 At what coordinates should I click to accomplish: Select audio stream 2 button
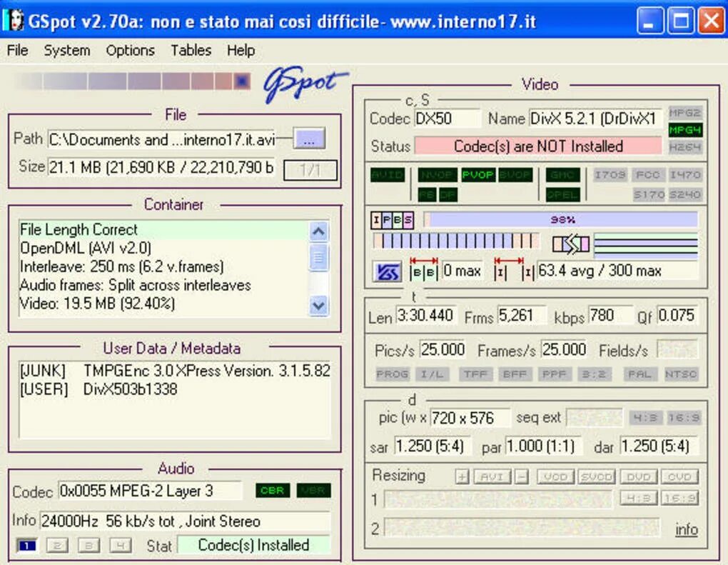(x=58, y=546)
